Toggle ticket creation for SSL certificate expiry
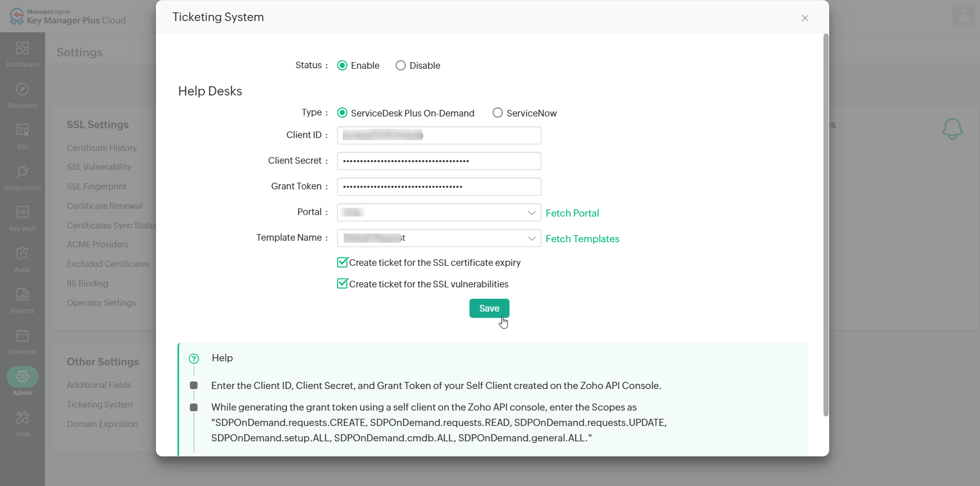 342,262
